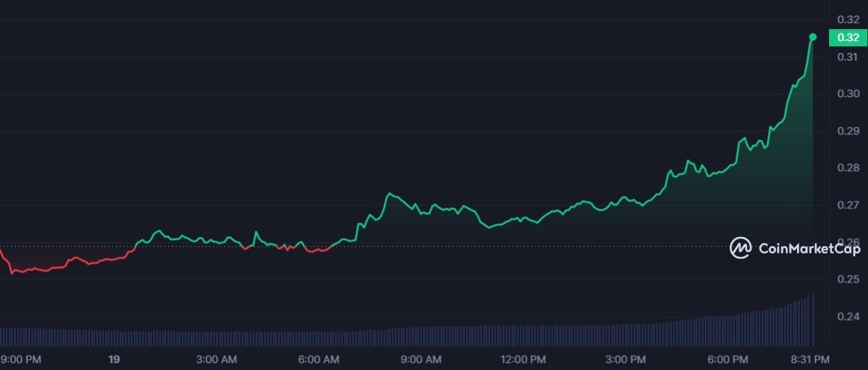Click the bold 19 date label
The height and width of the screenshot is (370, 868).
pos(114,360)
